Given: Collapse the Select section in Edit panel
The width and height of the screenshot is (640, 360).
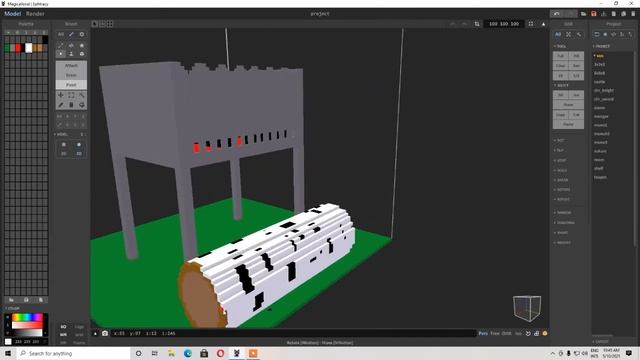Looking at the screenshot, I should [561, 85].
